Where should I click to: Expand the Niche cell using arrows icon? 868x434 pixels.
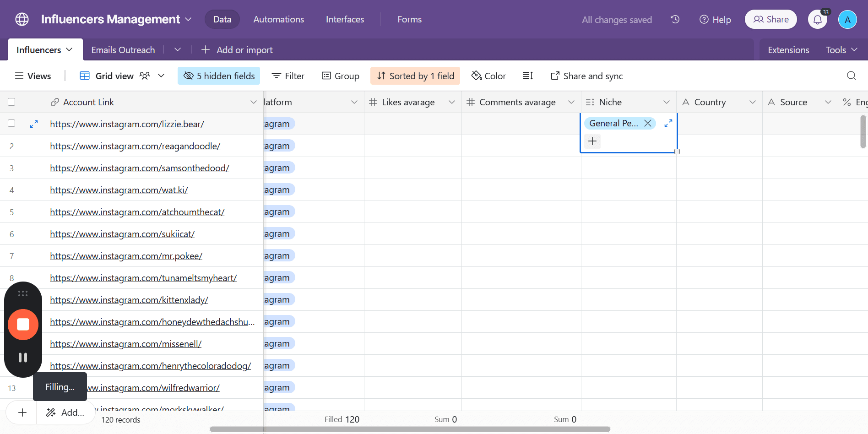(668, 123)
